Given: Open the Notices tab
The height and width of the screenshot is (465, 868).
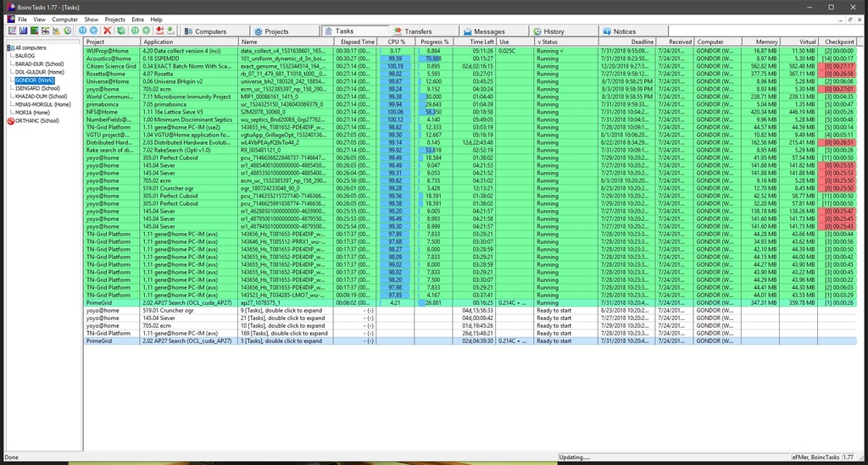Looking at the screenshot, I should pyautogui.click(x=634, y=31).
